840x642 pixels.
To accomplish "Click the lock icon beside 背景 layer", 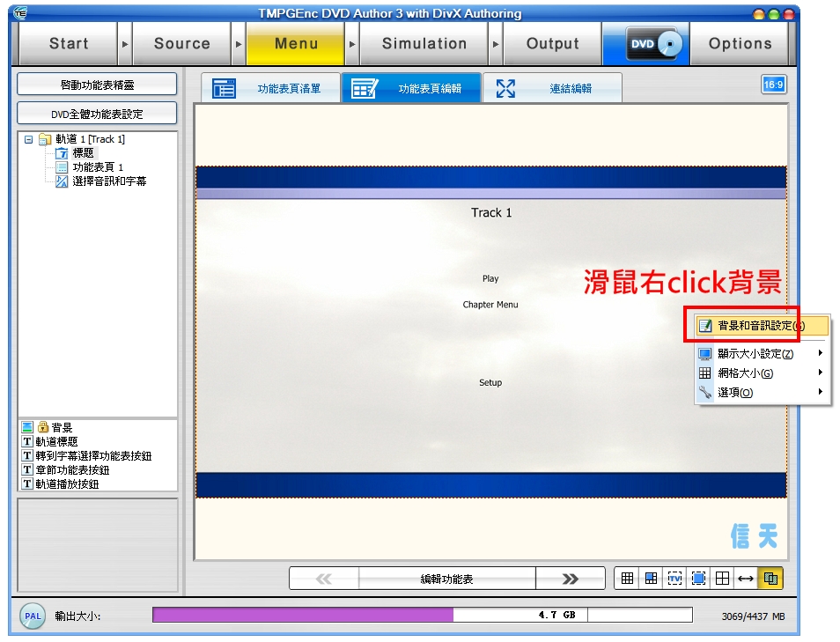I will tap(42, 427).
